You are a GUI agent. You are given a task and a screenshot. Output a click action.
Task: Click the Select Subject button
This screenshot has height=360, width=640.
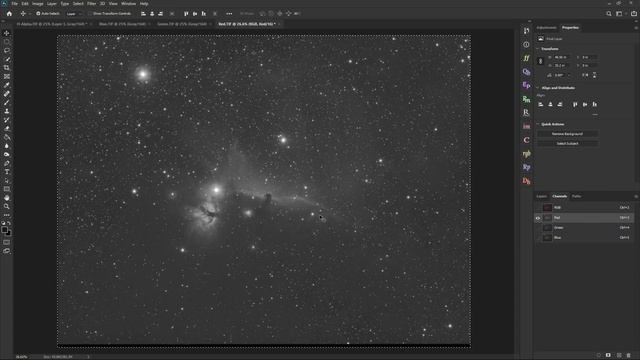567,144
